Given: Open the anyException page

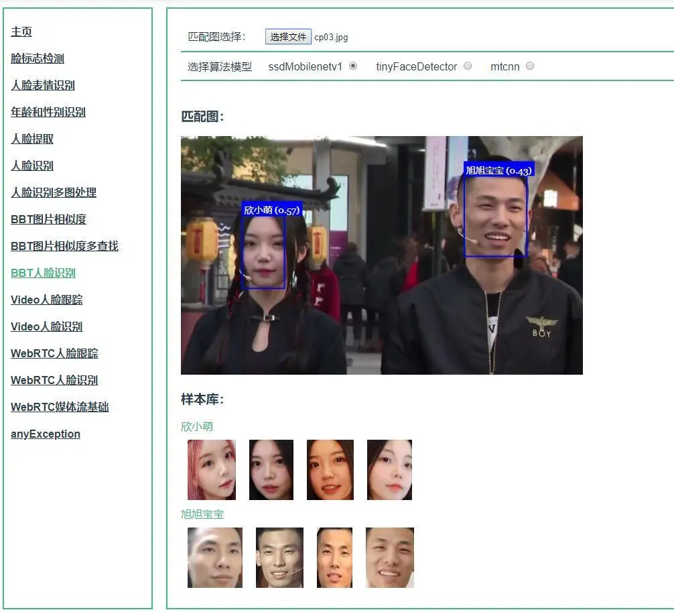Looking at the screenshot, I should tap(45, 434).
